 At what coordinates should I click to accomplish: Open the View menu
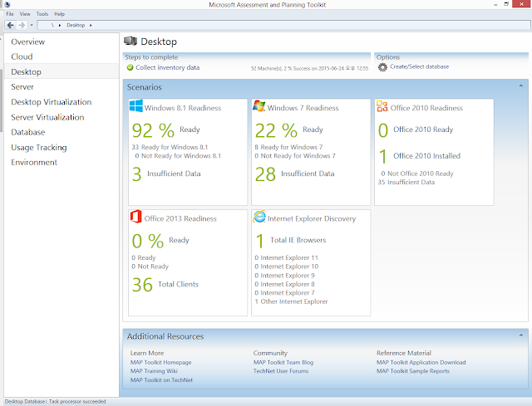click(25, 14)
